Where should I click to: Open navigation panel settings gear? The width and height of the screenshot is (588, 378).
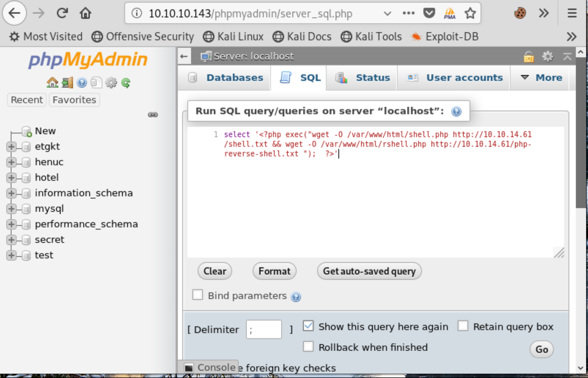pyautogui.click(x=111, y=83)
